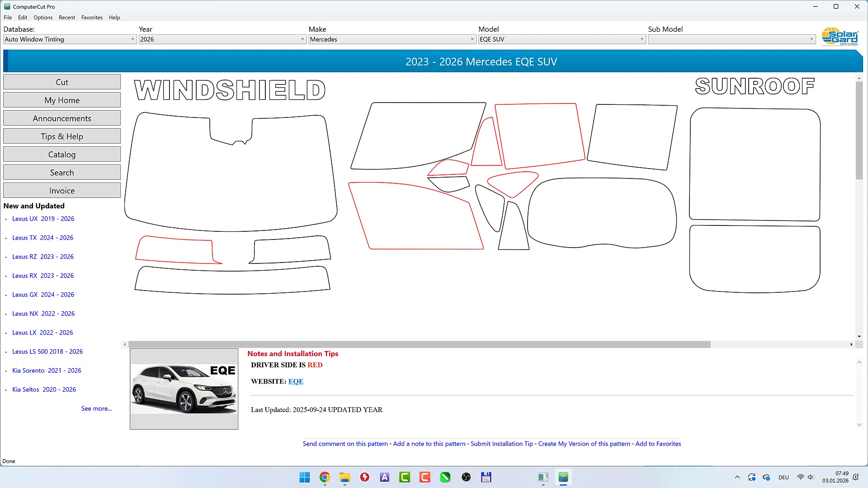Open the Help menu
The image size is (868, 488).
coord(114,18)
